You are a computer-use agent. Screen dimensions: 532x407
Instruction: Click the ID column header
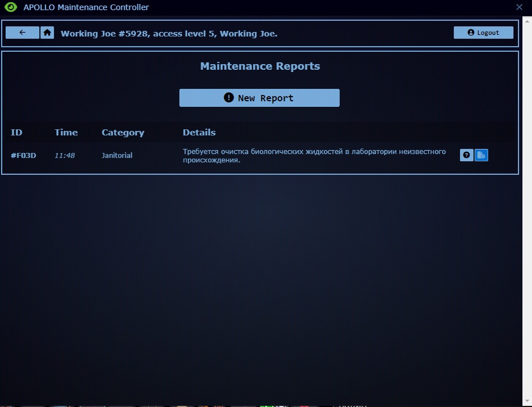(x=17, y=133)
